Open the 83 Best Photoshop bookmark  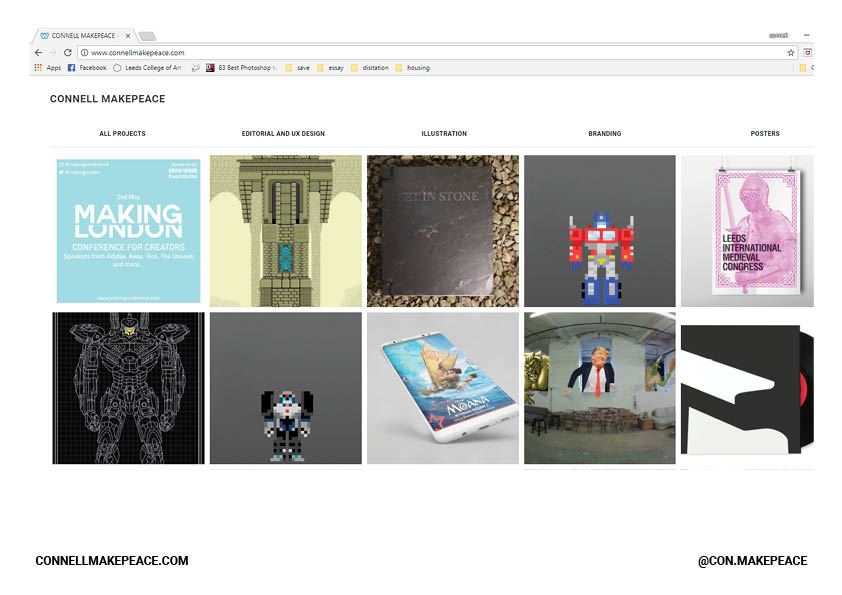pos(241,68)
